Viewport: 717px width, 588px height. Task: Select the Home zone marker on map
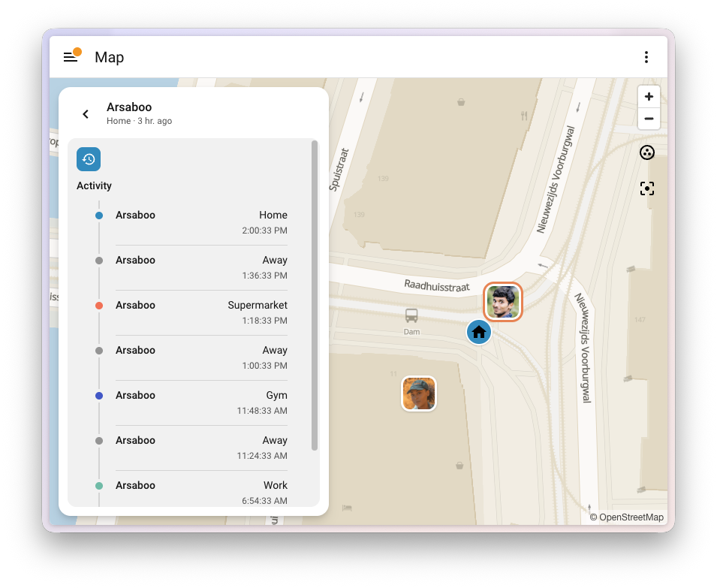[479, 332]
